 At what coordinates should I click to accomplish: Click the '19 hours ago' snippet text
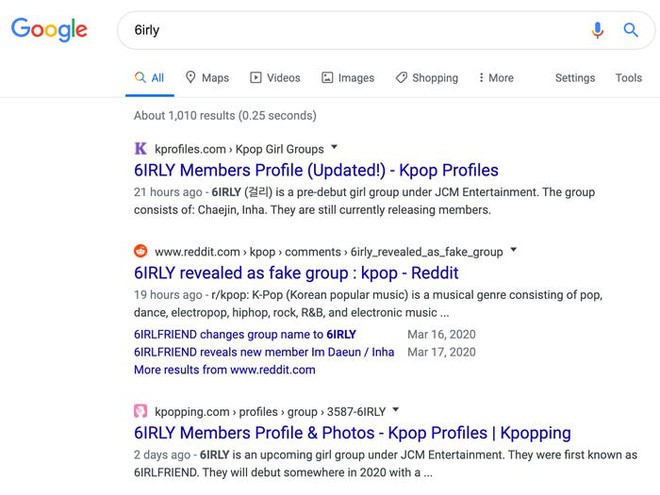click(168, 295)
